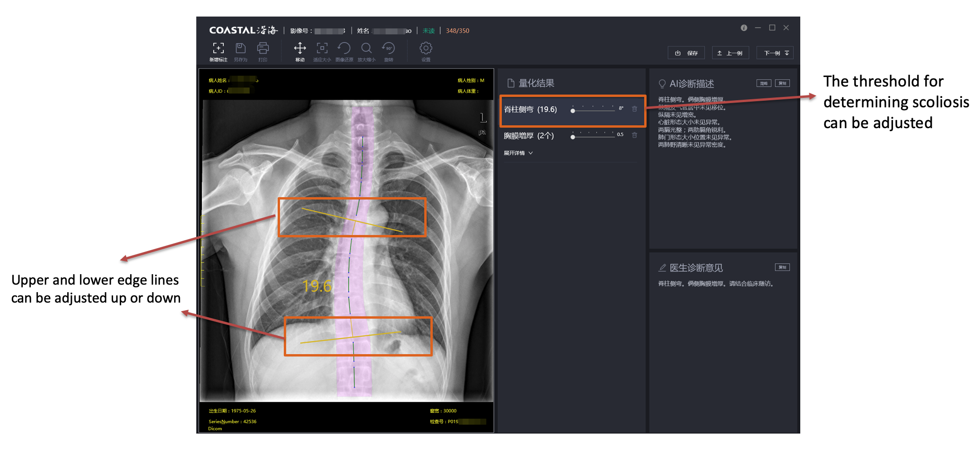Viewport: 980px width, 452px height.
Task: Click the 打印 print icon
Action: [263, 48]
